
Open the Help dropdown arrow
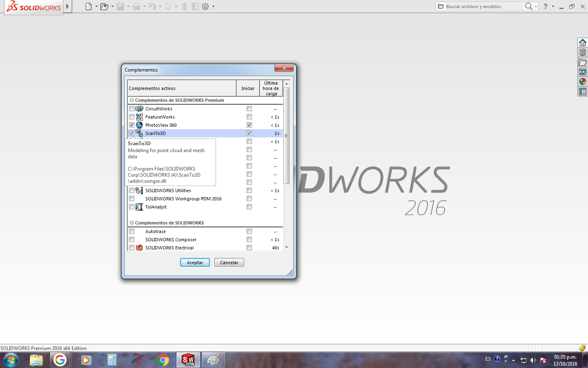click(x=553, y=7)
